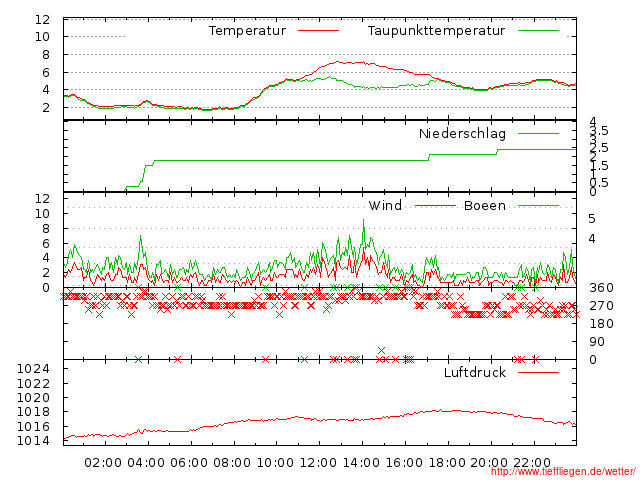Click the green Boeen legend line

538,206
